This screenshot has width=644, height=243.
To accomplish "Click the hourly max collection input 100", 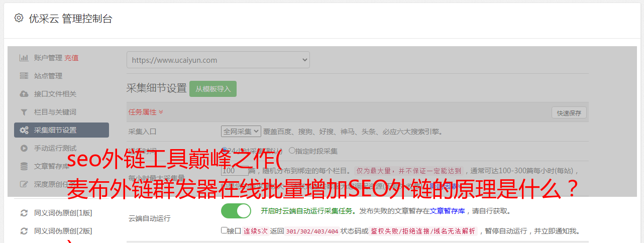I will coord(235,171).
